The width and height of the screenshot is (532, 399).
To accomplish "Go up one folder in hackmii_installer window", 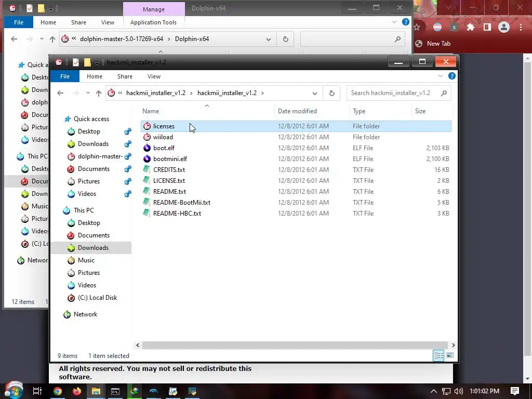I will tap(98, 93).
